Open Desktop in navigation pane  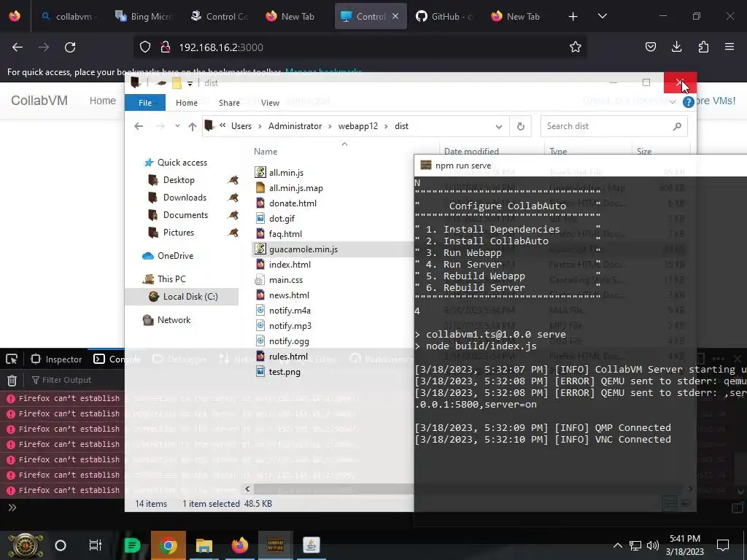pos(179,180)
